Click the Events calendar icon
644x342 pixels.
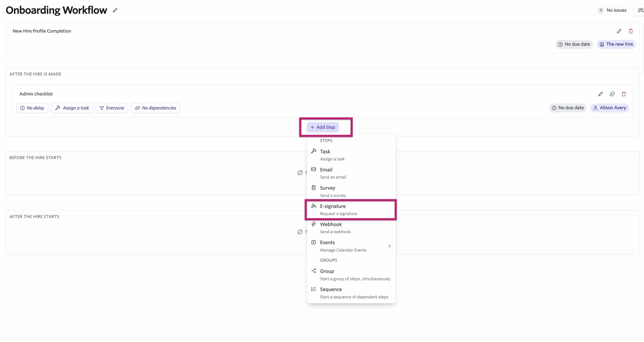pyautogui.click(x=314, y=242)
